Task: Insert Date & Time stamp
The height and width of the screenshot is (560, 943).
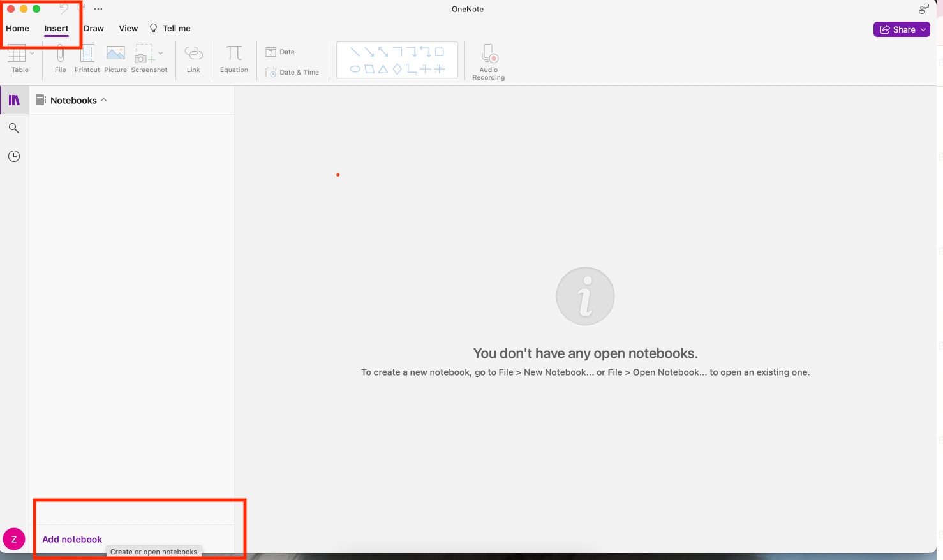Action: (x=292, y=72)
